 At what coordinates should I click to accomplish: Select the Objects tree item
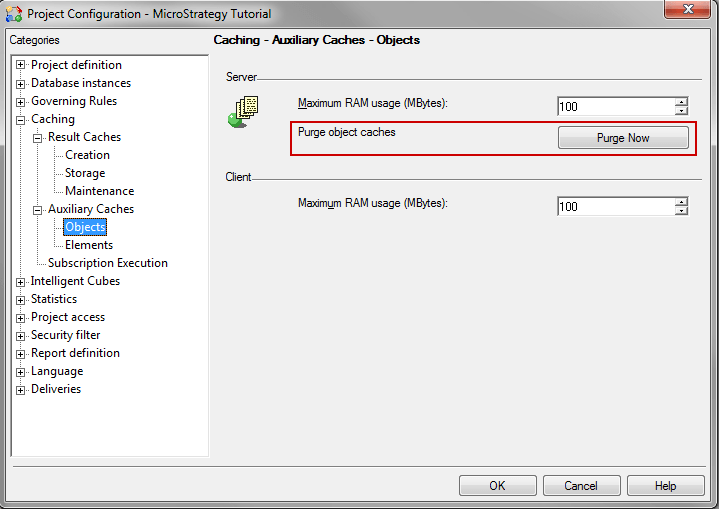[85, 227]
